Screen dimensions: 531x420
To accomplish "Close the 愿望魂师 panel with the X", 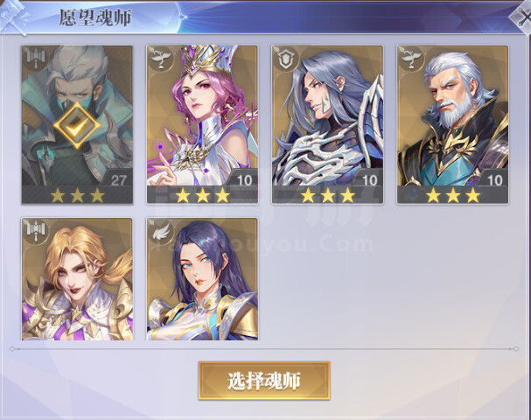I will [522, 18].
